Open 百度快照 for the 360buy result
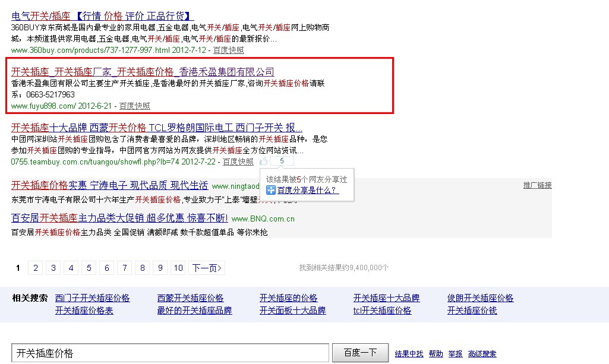Viewport: 609px width, 364px height. point(228,50)
